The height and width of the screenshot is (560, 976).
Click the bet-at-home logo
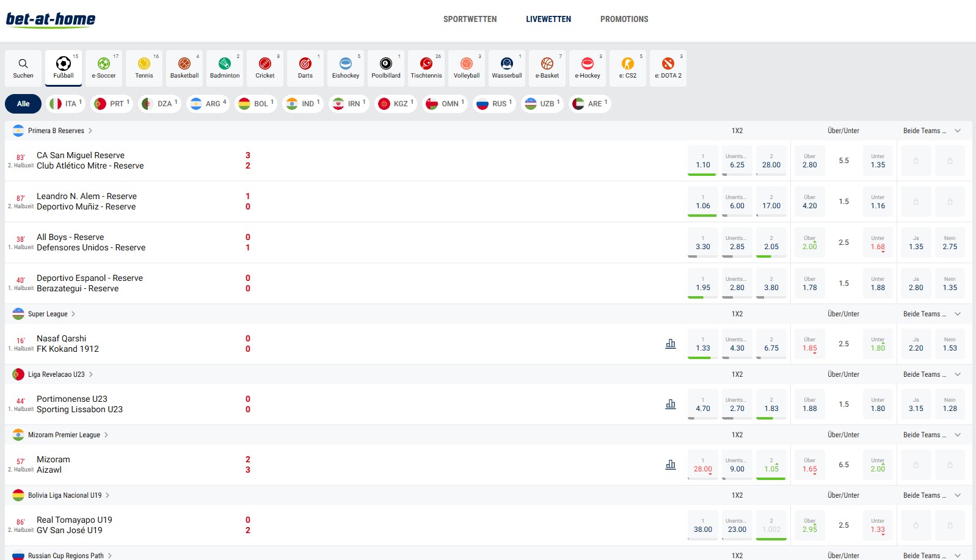pos(51,20)
